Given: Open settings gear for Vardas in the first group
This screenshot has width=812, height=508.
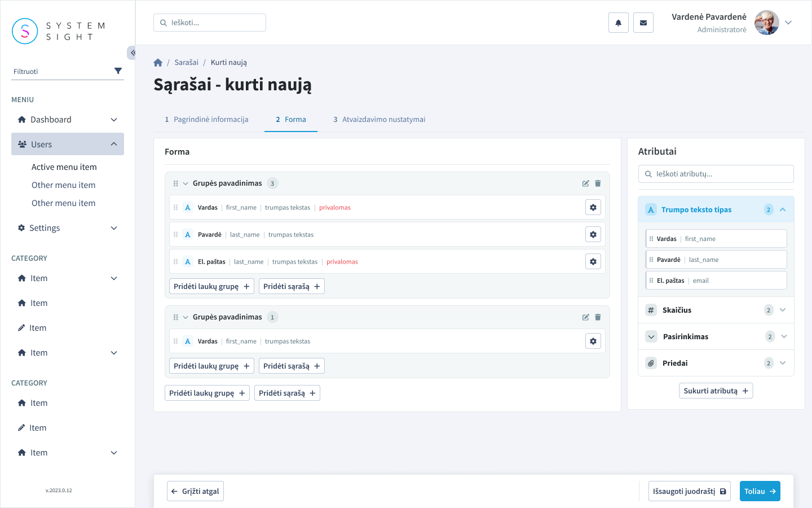Looking at the screenshot, I should 593,207.
